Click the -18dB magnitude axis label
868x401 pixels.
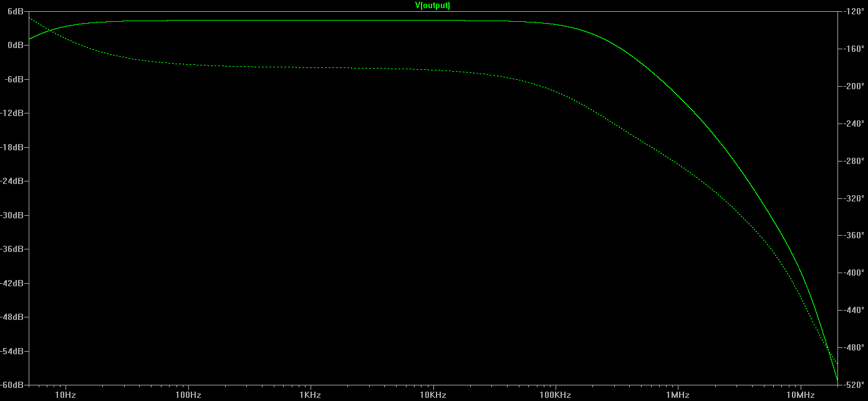pos(13,147)
